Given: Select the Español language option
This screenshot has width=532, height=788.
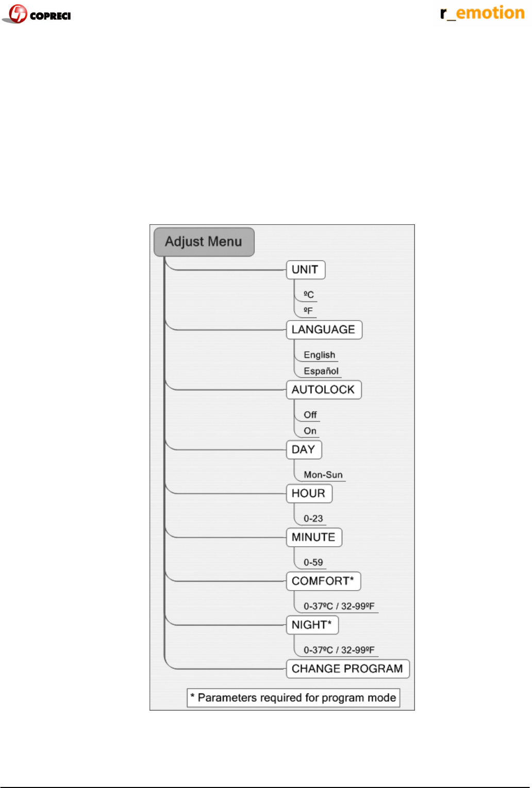Looking at the screenshot, I should click(x=321, y=371).
